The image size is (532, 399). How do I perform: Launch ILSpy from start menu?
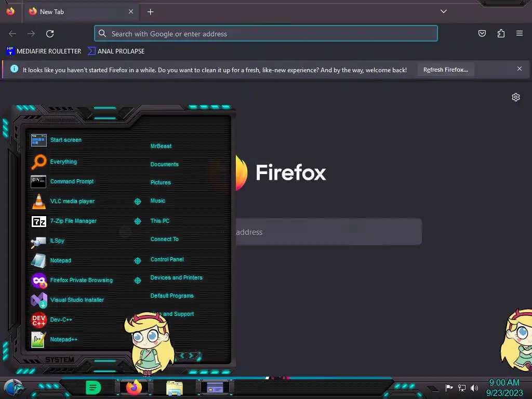pos(57,241)
